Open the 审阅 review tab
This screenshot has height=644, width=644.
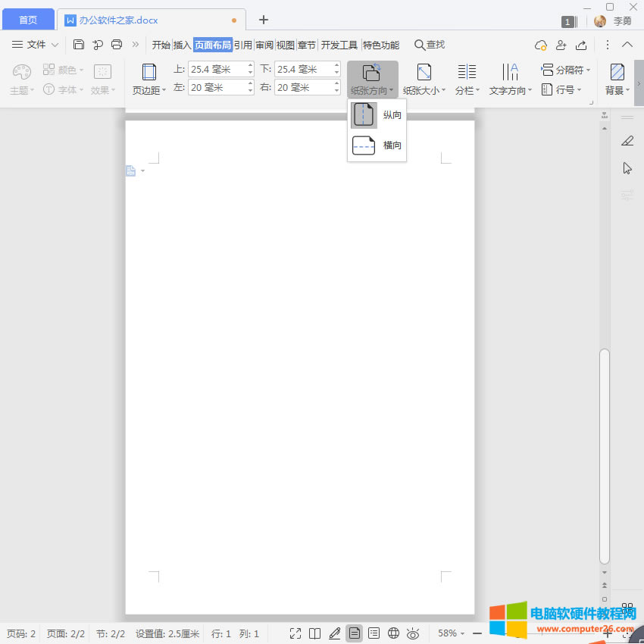coord(264,45)
